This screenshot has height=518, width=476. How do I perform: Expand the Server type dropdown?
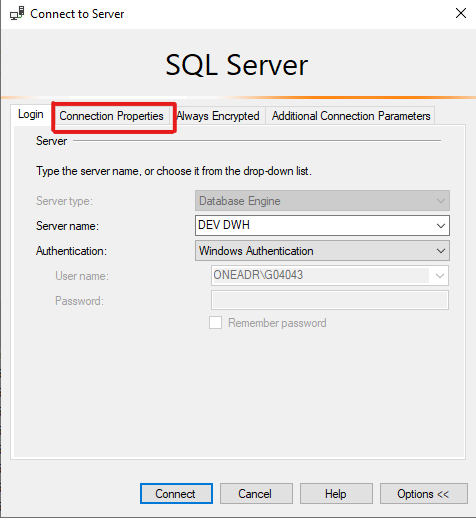322,201
